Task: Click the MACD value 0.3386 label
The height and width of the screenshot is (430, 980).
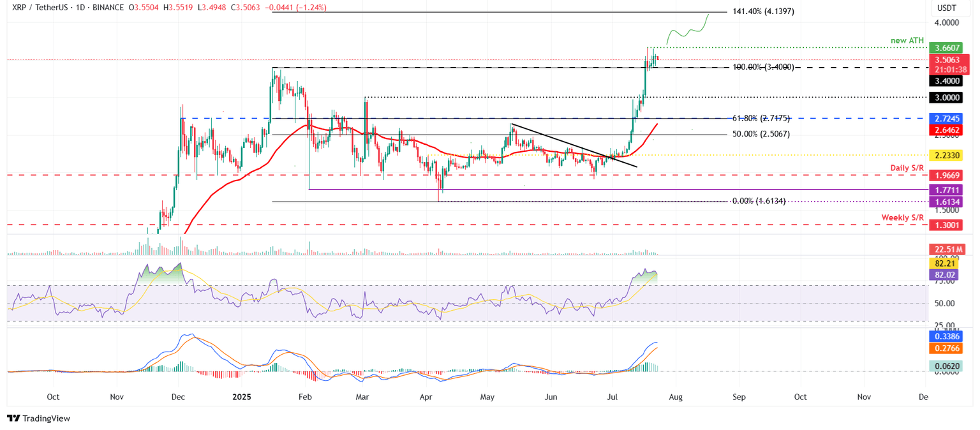Action: tap(946, 336)
